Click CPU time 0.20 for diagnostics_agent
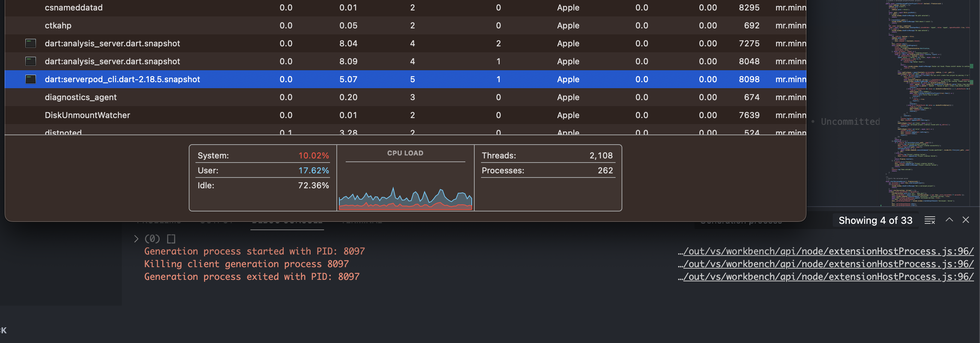980x343 pixels. click(x=348, y=97)
